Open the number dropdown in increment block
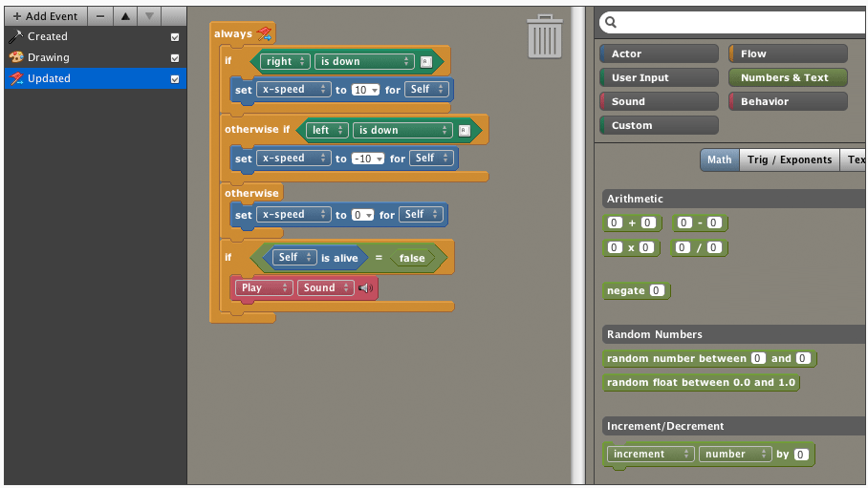 735,454
